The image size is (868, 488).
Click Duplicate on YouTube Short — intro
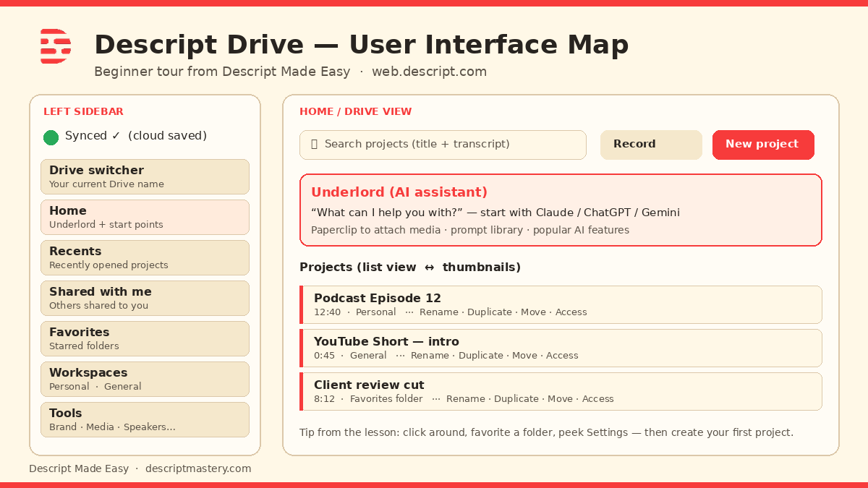coord(481,356)
